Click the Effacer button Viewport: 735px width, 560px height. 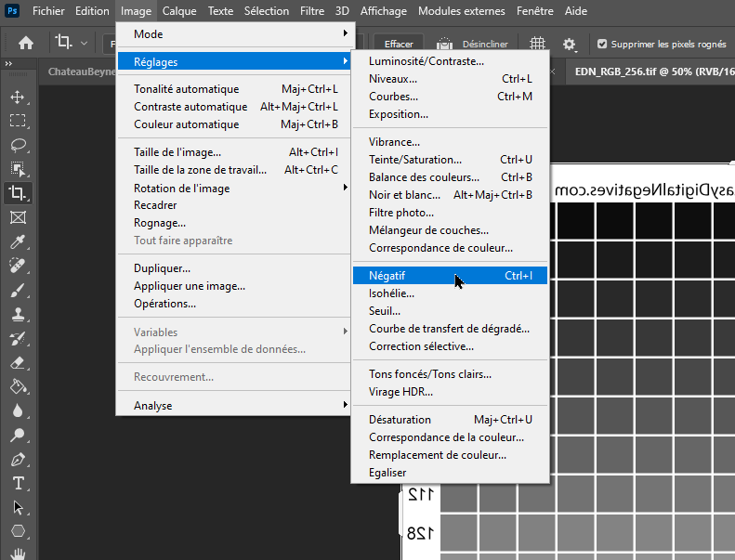(399, 44)
